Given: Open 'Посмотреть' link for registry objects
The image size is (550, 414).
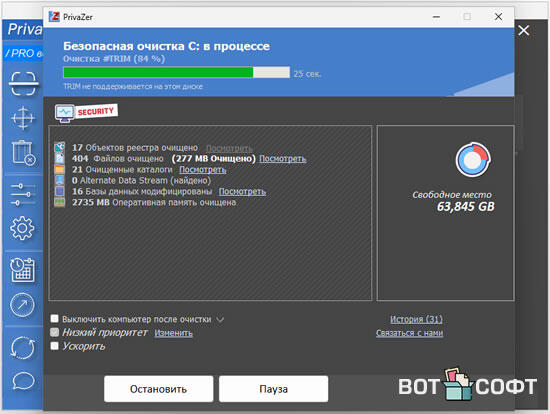Looking at the screenshot, I should pos(229,148).
